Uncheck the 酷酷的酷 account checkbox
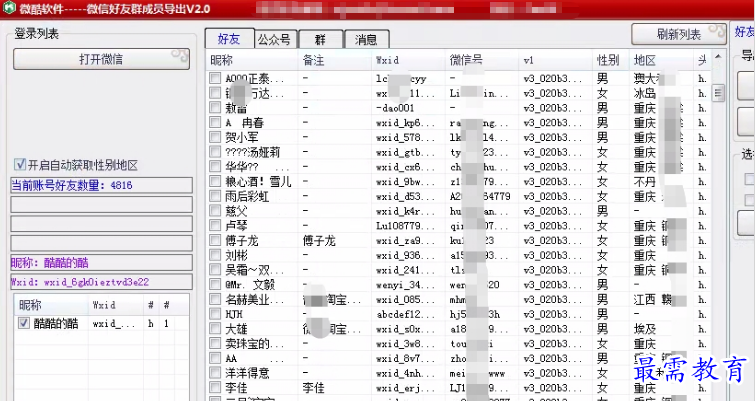 [24, 323]
